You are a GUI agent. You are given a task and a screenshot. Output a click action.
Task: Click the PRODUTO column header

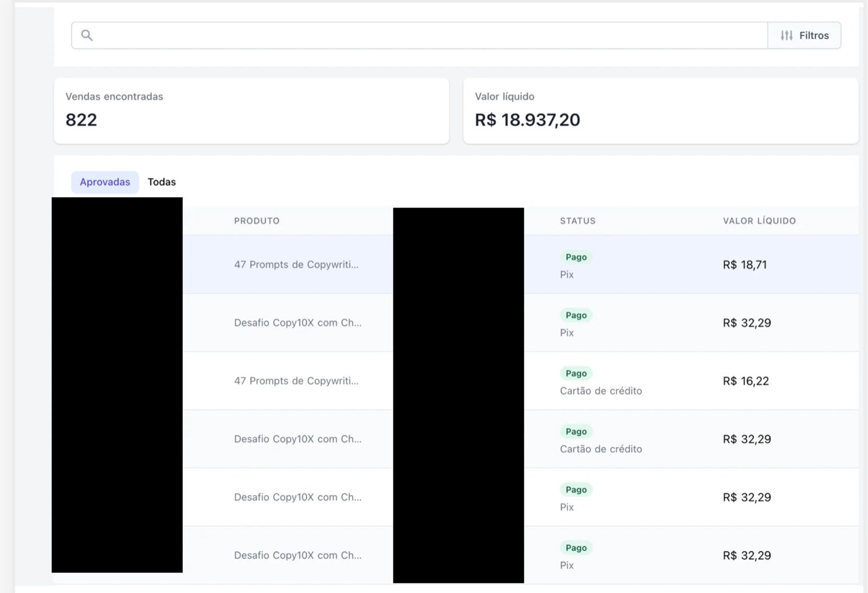(x=257, y=221)
